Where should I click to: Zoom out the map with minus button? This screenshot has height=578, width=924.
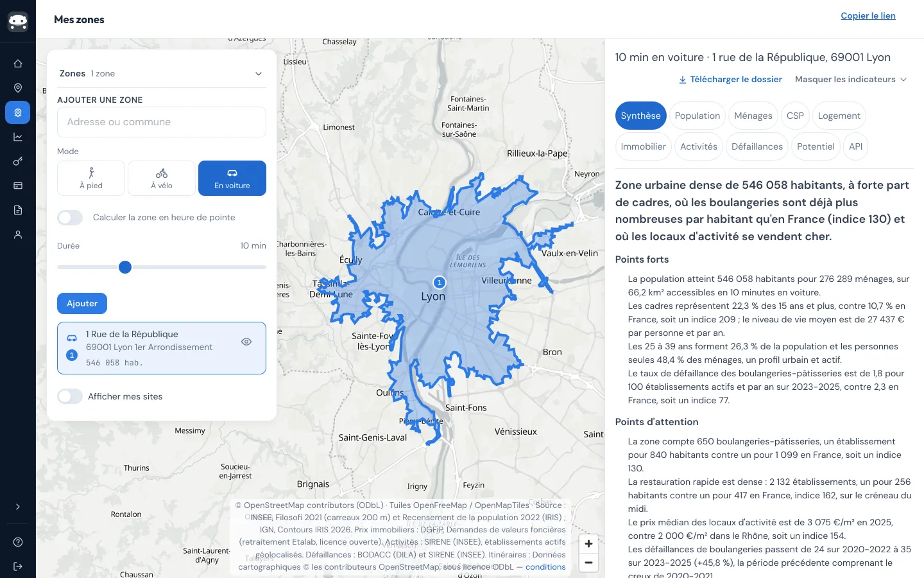coord(588,562)
